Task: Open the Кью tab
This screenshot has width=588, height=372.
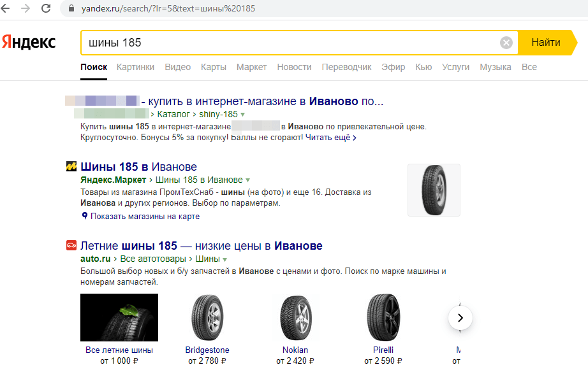Action: click(423, 67)
